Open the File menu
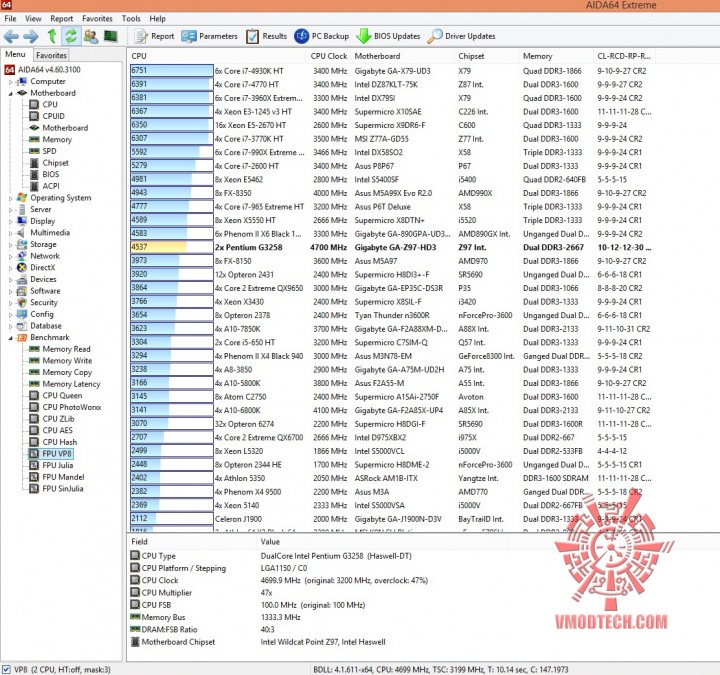The image size is (720, 675). 10,19
